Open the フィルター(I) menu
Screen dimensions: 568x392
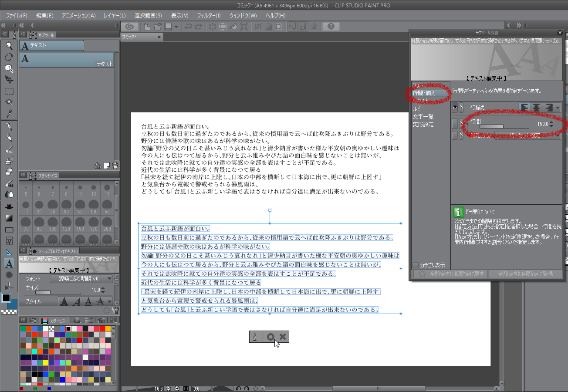209,16
